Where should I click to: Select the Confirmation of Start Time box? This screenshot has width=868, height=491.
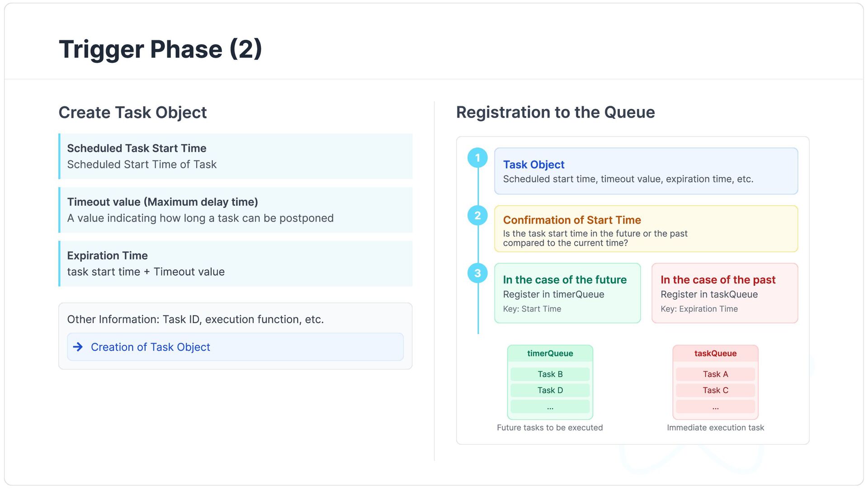tap(646, 229)
